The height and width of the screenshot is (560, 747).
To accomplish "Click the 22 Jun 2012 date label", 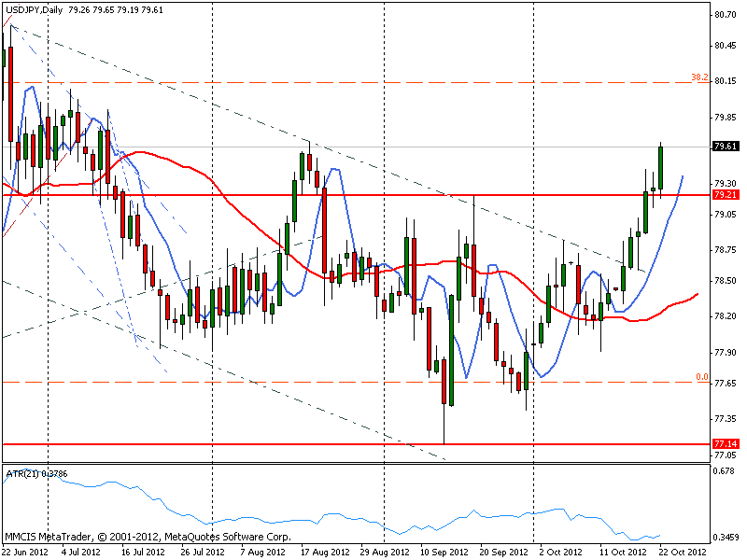I will tap(26, 552).
